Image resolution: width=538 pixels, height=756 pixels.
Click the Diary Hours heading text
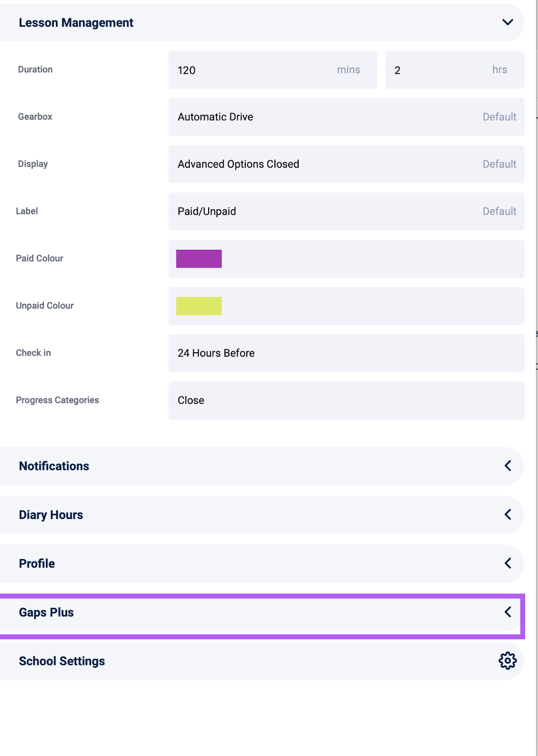[x=51, y=515]
